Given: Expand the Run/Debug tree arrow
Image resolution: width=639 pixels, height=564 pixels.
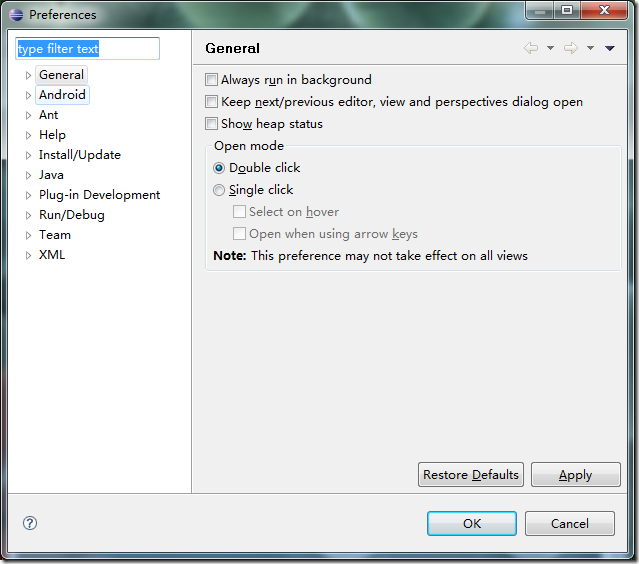Looking at the screenshot, I should point(28,216).
